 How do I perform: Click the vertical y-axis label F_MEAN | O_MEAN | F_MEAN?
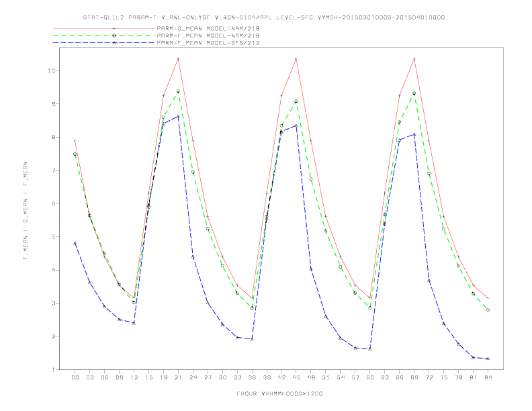pos(26,211)
